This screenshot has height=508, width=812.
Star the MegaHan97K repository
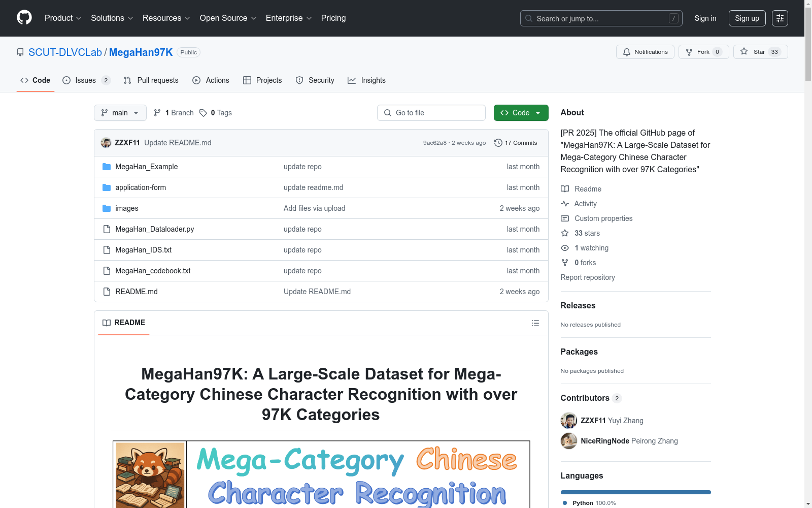760,52
